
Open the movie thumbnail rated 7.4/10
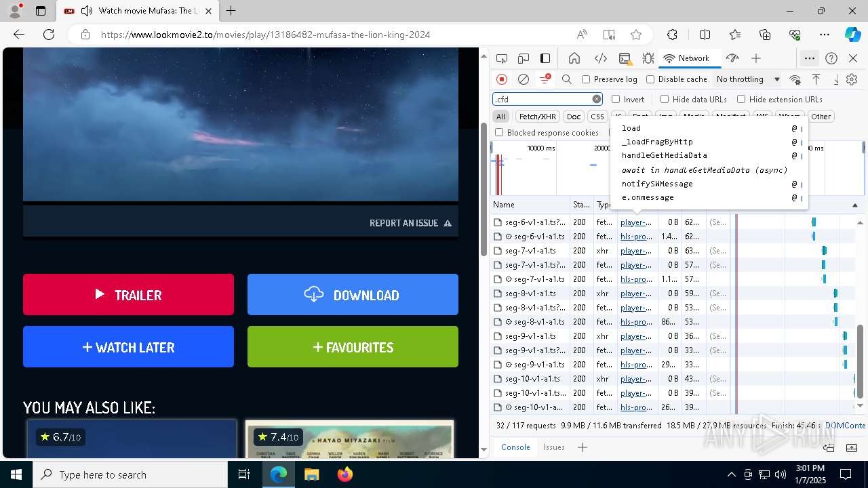tap(349, 439)
